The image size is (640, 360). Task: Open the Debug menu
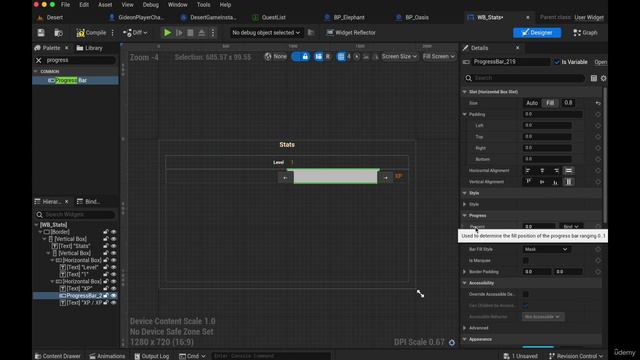click(151, 5)
